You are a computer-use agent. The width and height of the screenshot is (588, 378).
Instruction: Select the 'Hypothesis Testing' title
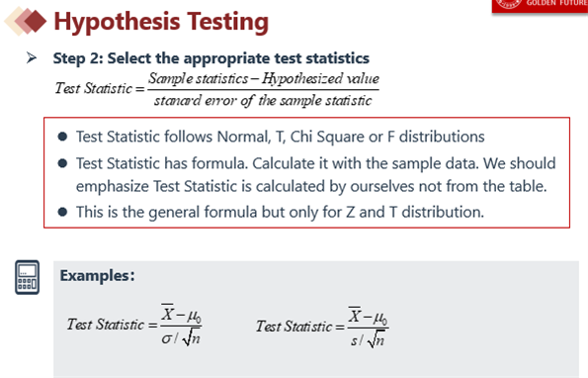[x=161, y=22]
